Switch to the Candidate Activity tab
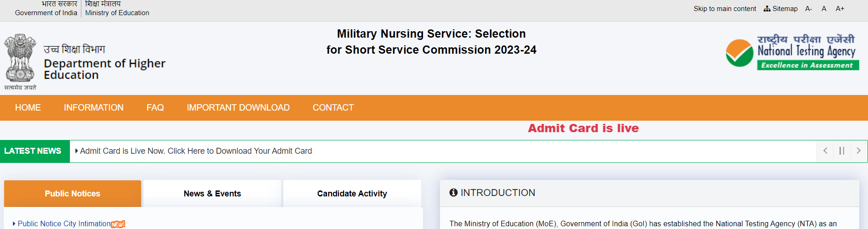 (x=352, y=194)
